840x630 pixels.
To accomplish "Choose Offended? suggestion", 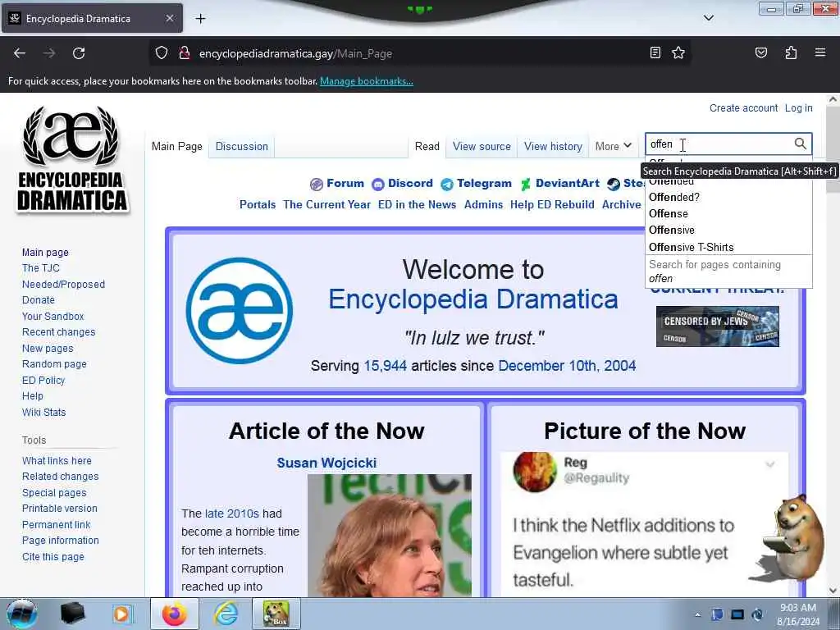I will [728, 197].
